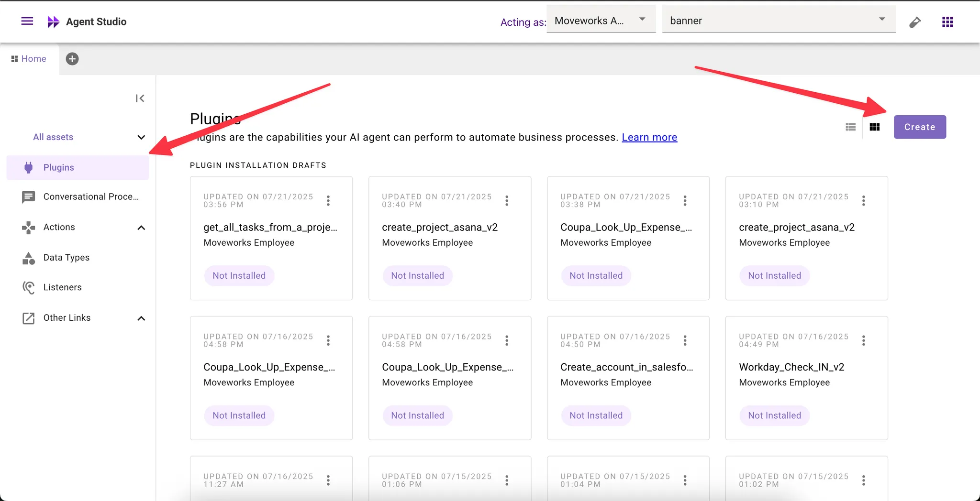Open options for 07/16 04:58 PM first Coupa card
Viewport: 980px width, 501px height.
pyautogui.click(x=328, y=340)
